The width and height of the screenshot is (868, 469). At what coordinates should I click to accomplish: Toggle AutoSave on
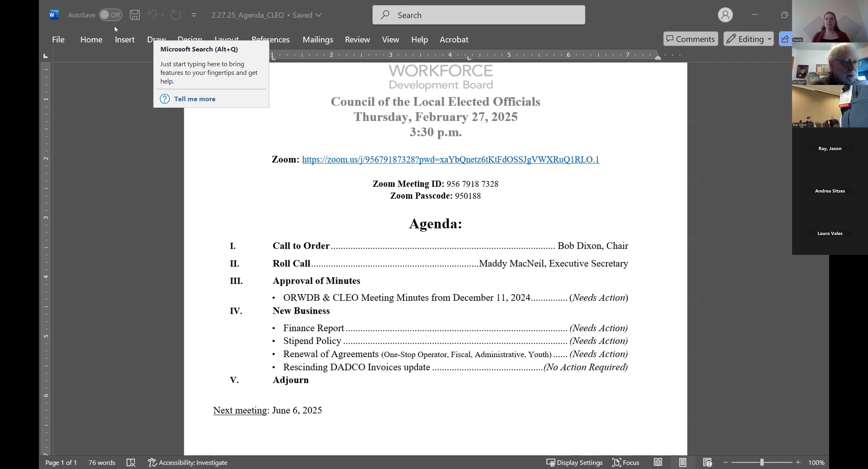[x=110, y=15]
